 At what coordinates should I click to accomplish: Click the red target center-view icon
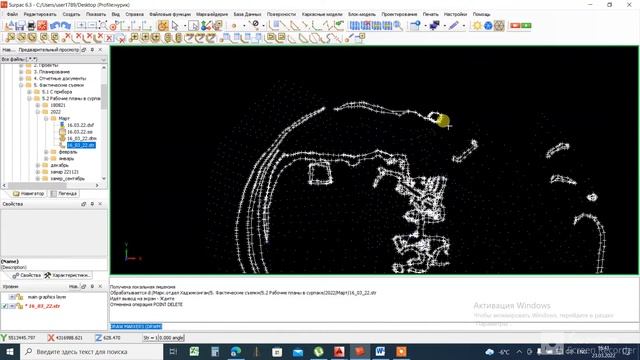tap(114, 26)
